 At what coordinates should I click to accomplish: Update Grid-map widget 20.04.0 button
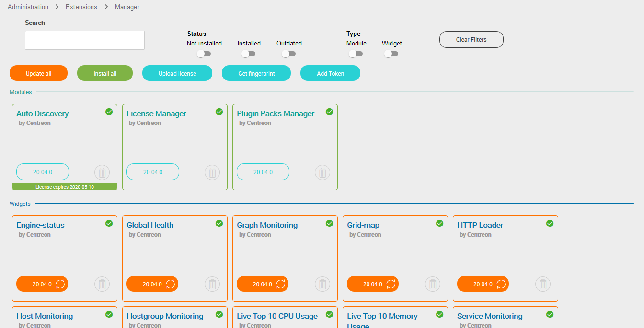click(373, 284)
